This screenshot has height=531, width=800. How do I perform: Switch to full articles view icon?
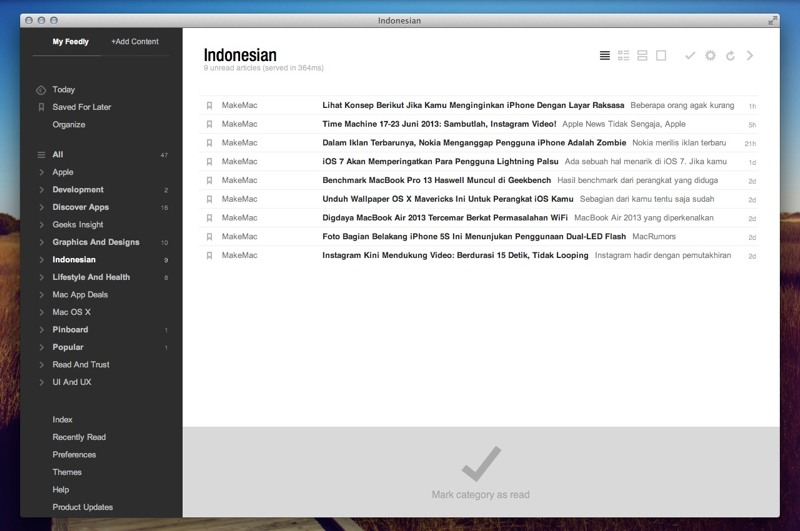(661, 56)
